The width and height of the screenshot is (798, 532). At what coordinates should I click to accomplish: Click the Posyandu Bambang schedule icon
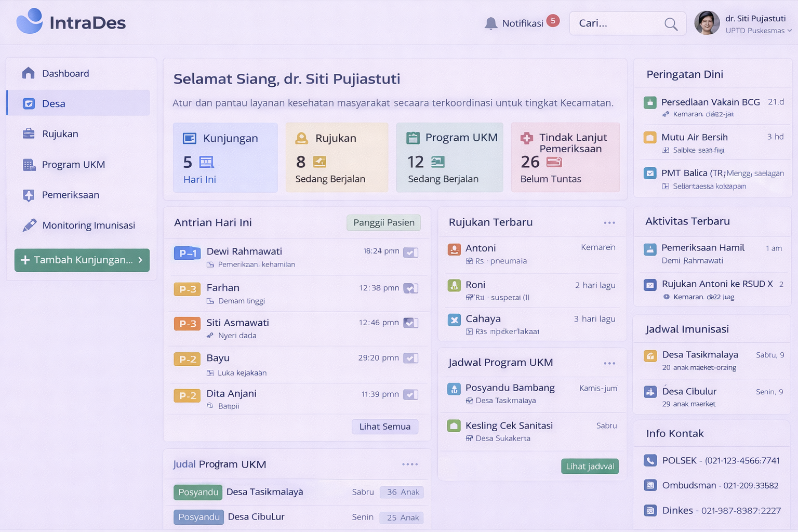point(454,389)
